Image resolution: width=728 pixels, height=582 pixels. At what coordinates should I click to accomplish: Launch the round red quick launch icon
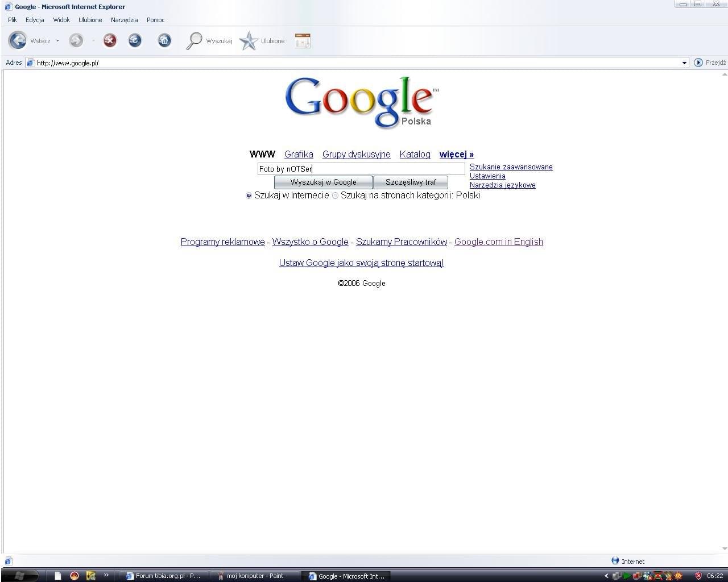pyautogui.click(x=74, y=576)
